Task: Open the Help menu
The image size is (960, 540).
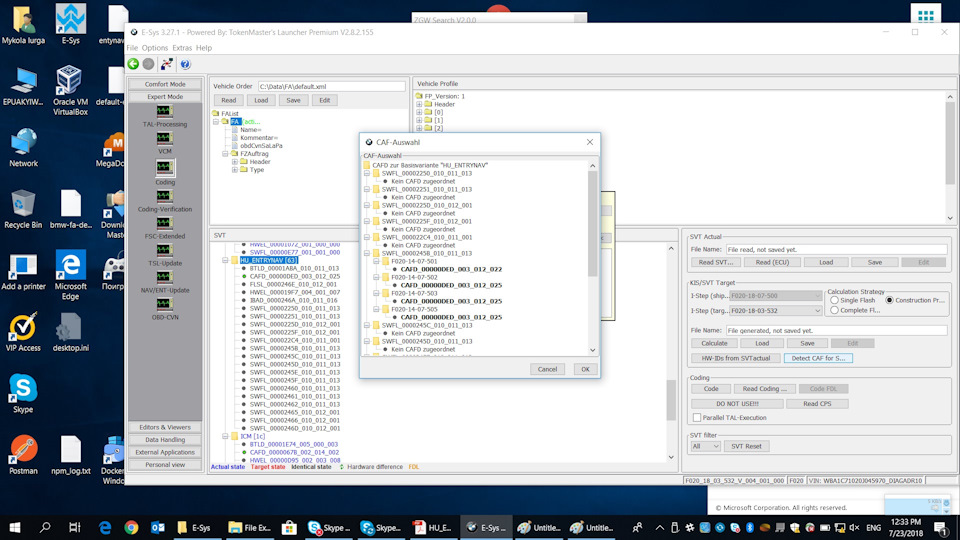Action: 204,48
